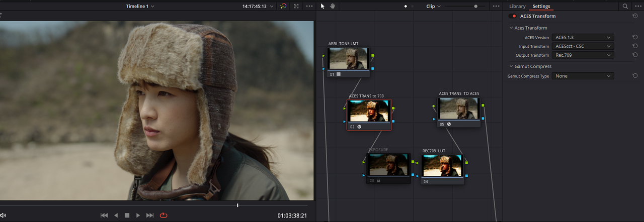Open the Gamut Compress Type dropdown
Screen dimensions: 644x222
coord(583,76)
